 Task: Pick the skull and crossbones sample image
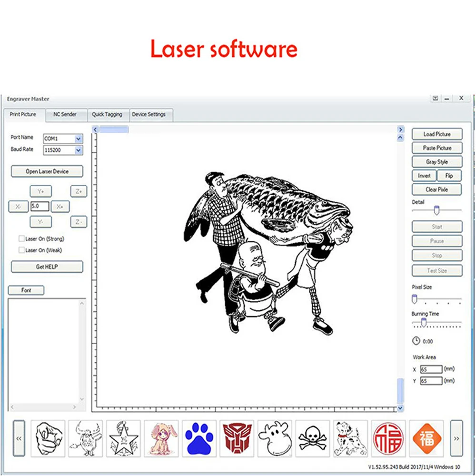(312, 438)
